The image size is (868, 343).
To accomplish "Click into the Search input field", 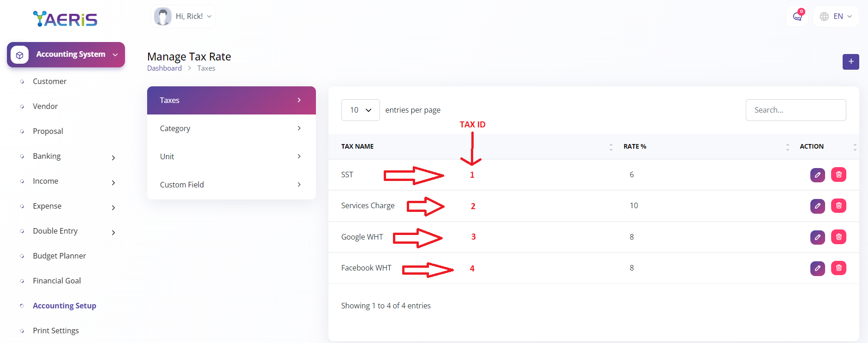I will (x=796, y=110).
